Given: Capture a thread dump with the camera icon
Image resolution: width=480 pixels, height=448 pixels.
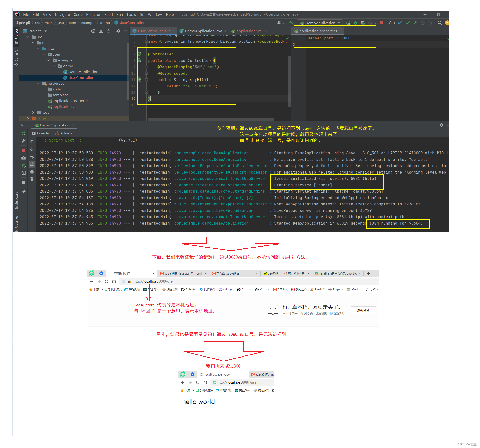Looking at the screenshot, I should point(23,158).
